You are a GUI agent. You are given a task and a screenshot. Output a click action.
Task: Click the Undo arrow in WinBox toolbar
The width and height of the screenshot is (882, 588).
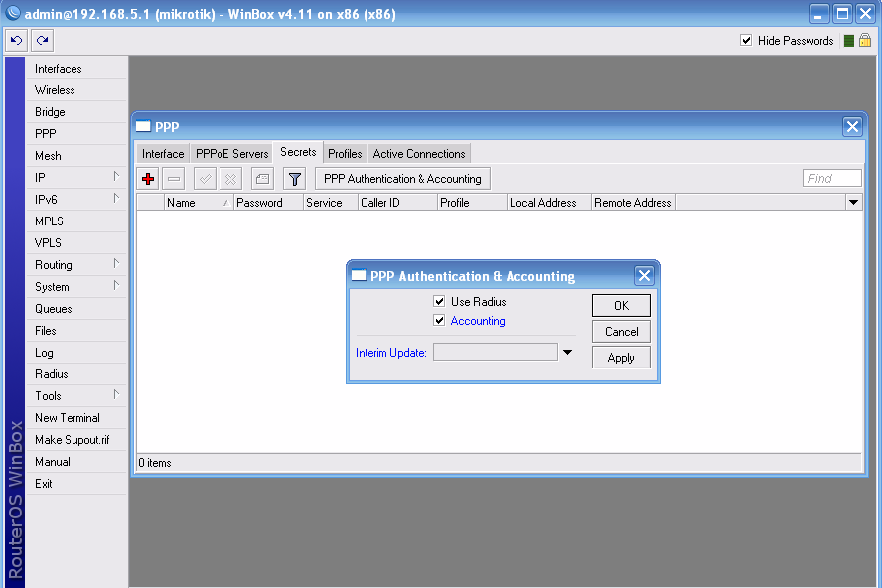pos(16,41)
